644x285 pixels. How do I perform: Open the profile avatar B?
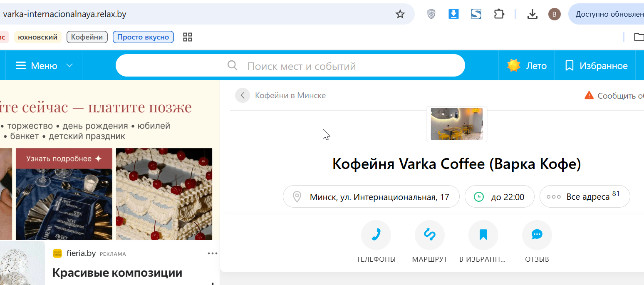click(x=554, y=15)
